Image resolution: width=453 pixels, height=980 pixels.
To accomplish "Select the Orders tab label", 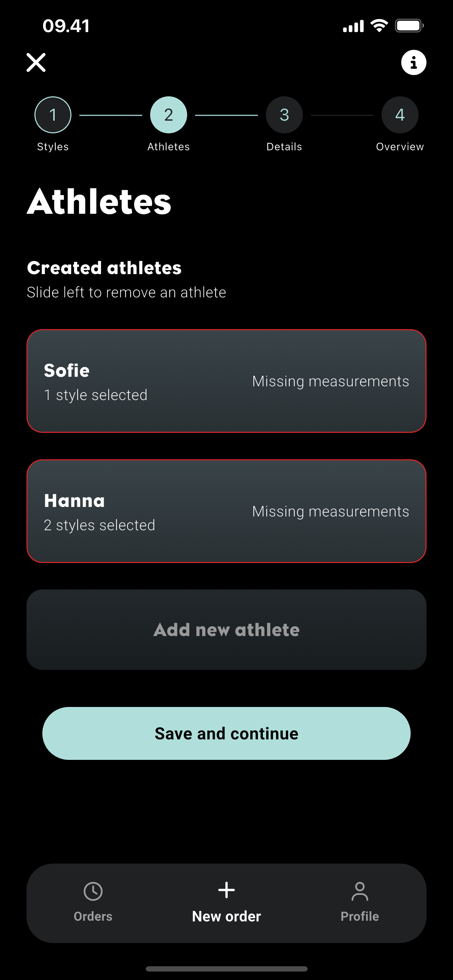I will (x=93, y=916).
